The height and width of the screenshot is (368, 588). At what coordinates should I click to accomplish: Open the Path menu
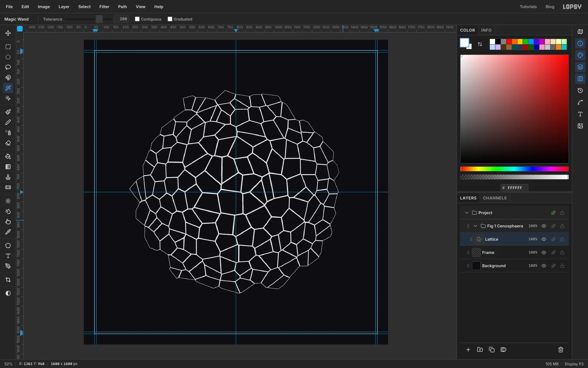[122, 7]
